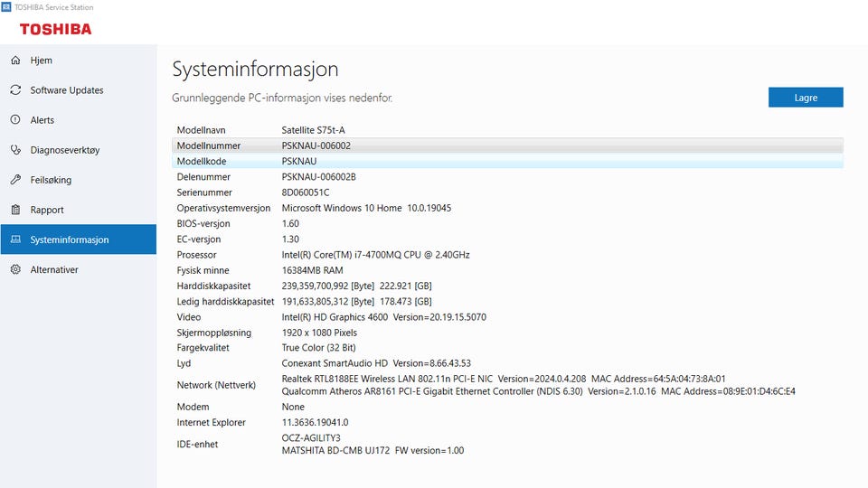Select the Modem label

(193, 407)
